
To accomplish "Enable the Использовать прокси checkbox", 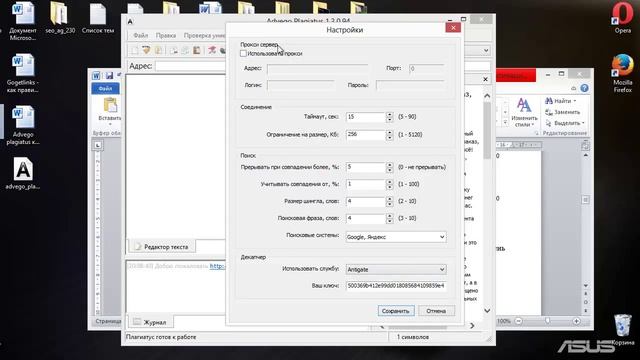I will (243, 53).
